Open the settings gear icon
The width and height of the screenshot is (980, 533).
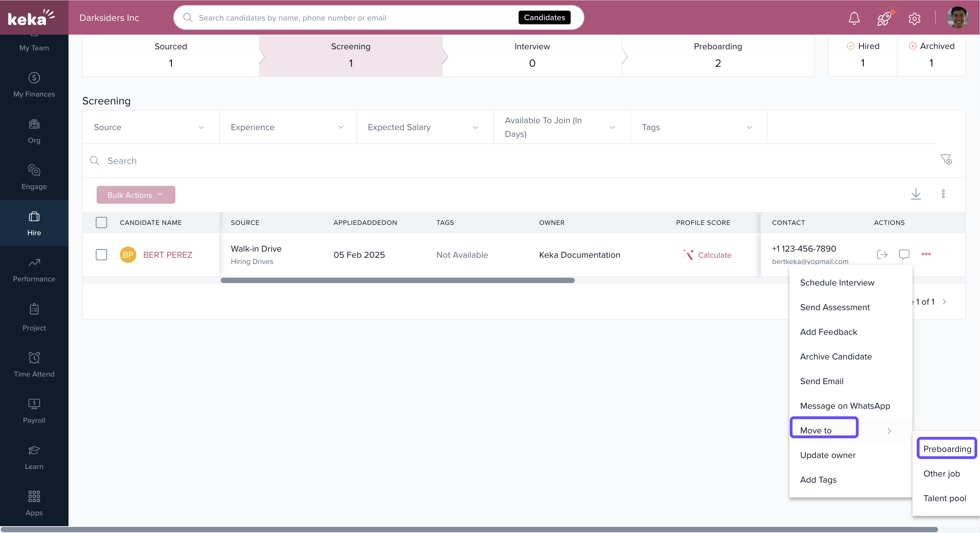[x=914, y=18]
